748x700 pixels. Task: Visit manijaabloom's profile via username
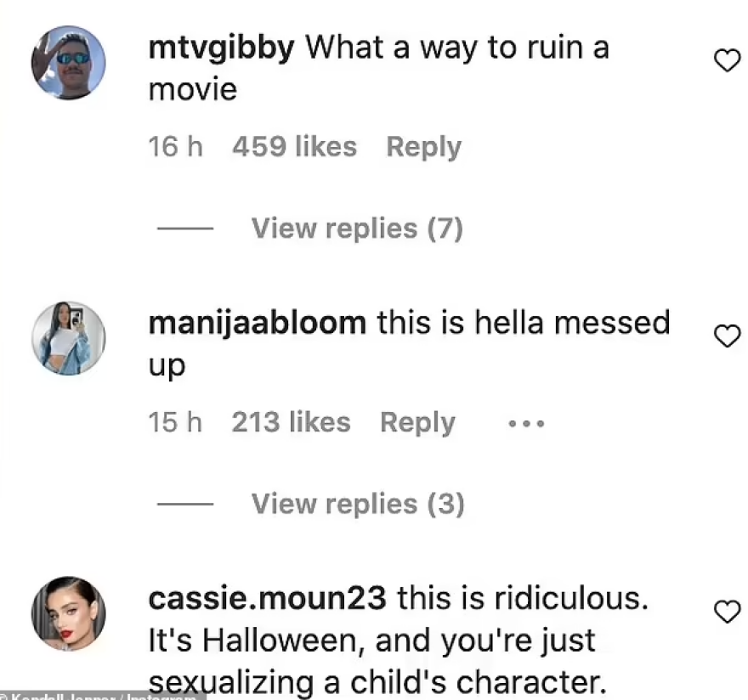pos(257,324)
